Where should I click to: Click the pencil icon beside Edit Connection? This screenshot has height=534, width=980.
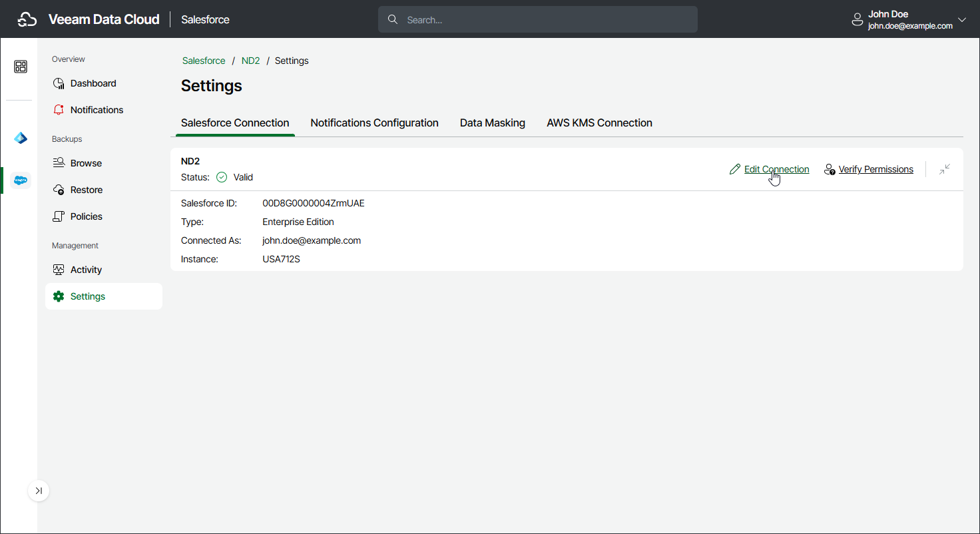tap(735, 169)
